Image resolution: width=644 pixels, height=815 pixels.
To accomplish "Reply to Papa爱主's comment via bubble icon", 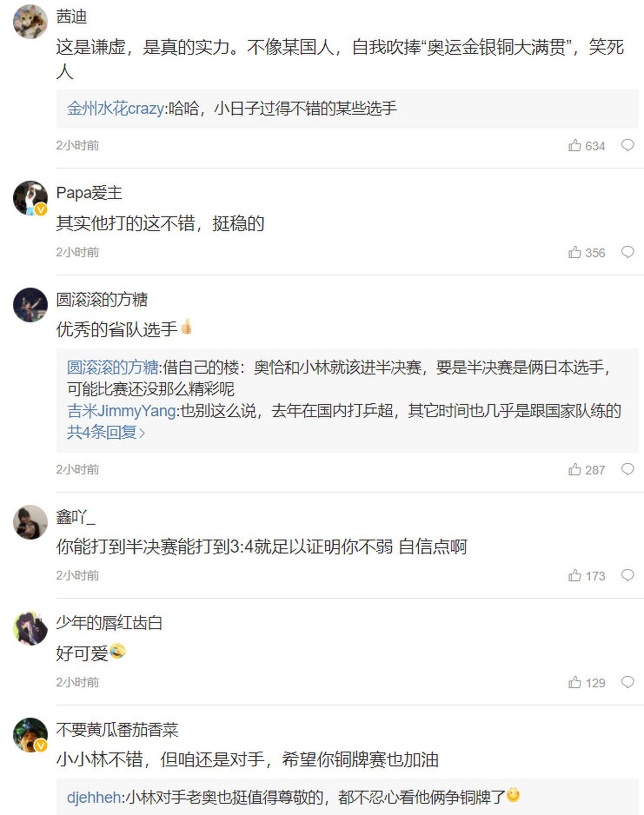I will pyautogui.click(x=628, y=252).
